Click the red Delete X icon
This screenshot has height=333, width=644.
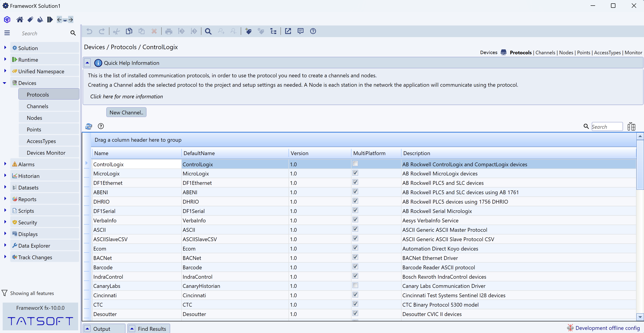click(154, 31)
